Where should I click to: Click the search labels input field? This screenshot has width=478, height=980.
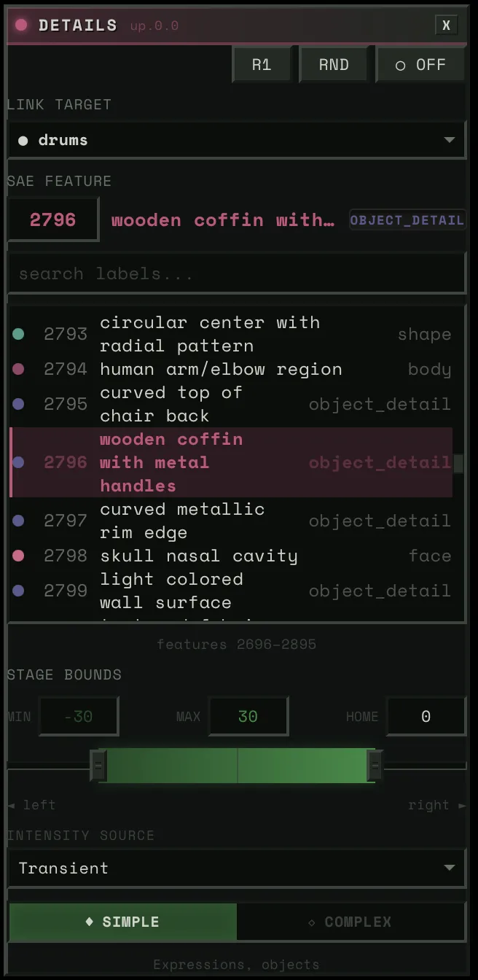237,273
